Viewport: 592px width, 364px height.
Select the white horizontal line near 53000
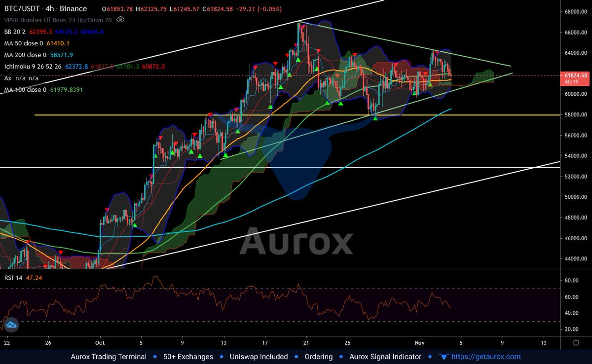pyautogui.click(x=280, y=168)
